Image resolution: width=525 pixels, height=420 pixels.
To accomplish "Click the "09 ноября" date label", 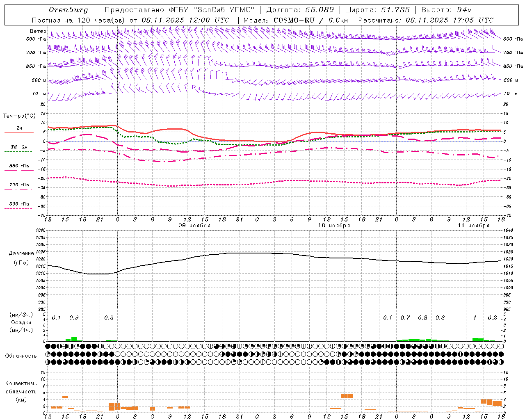I will click(194, 226).
